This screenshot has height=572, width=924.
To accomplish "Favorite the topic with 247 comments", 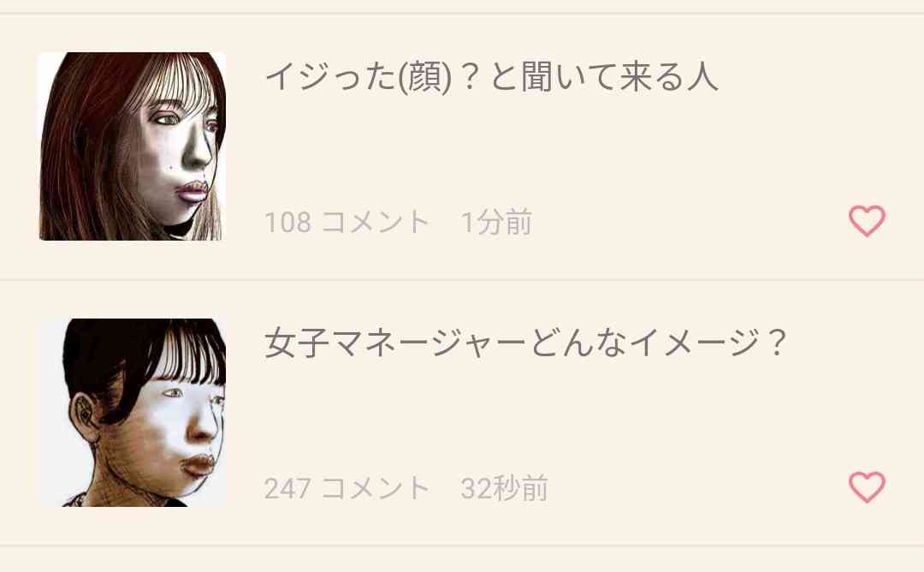I will [867, 487].
